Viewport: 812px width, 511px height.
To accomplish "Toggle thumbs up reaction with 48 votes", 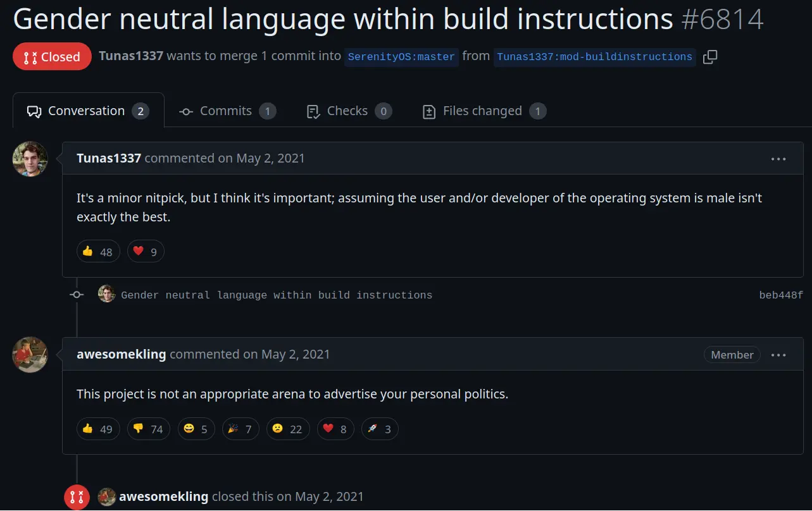I will (x=97, y=252).
